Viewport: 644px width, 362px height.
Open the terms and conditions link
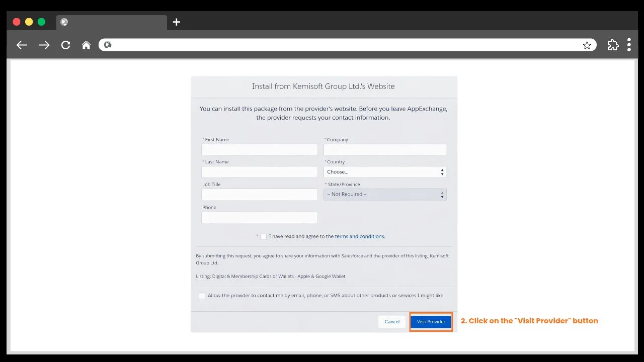tap(359, 236)
